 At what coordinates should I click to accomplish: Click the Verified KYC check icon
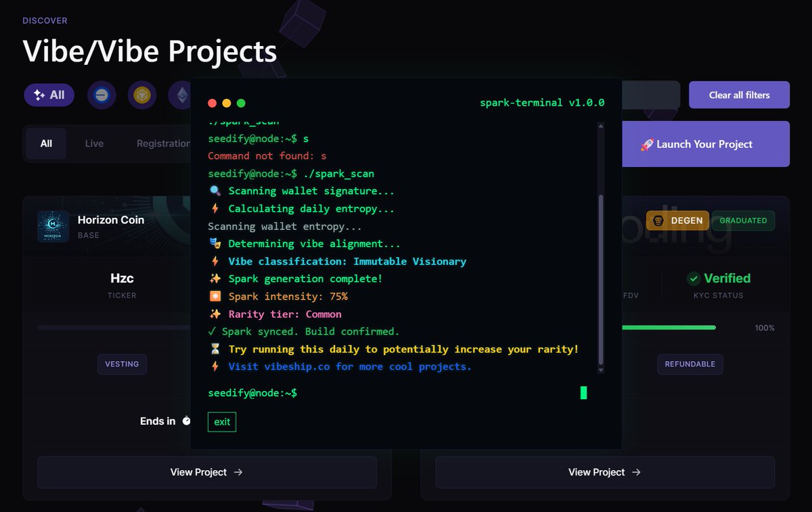pos(694,279)
